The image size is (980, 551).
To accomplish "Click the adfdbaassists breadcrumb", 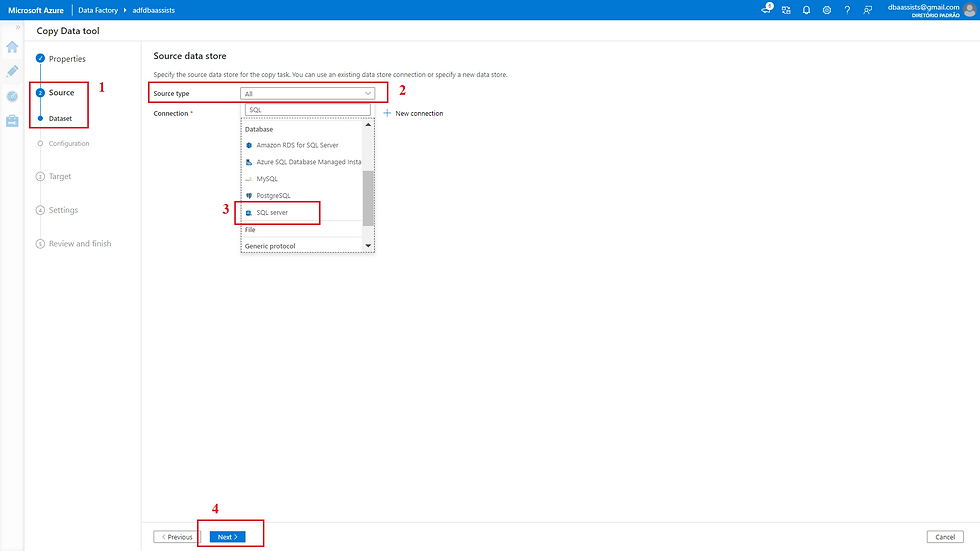I will (x=154, y=10).
